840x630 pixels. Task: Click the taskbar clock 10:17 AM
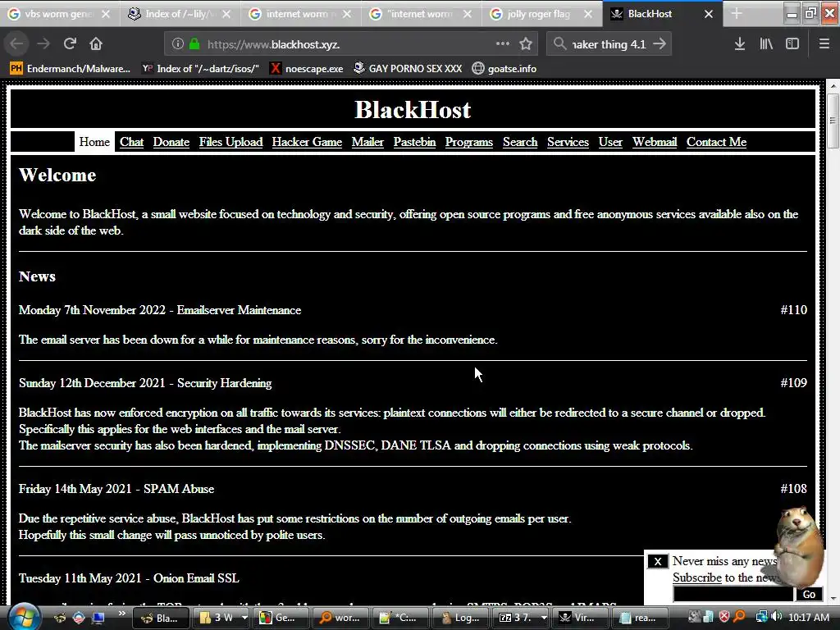point(809,617)
